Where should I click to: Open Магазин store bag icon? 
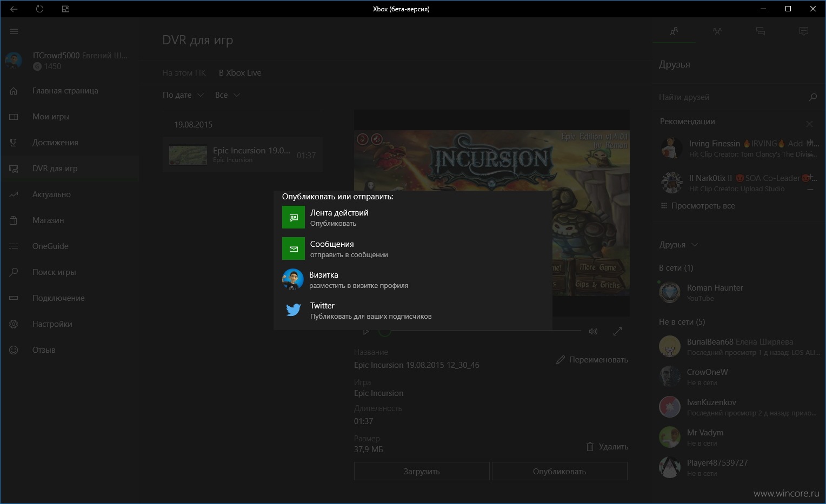coord(14,220)
